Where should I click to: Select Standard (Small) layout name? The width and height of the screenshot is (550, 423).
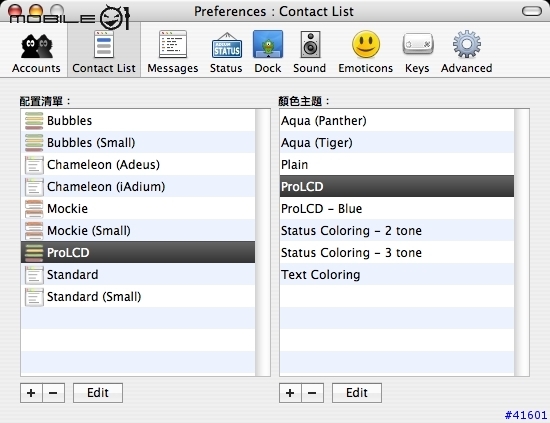(94, 297)
